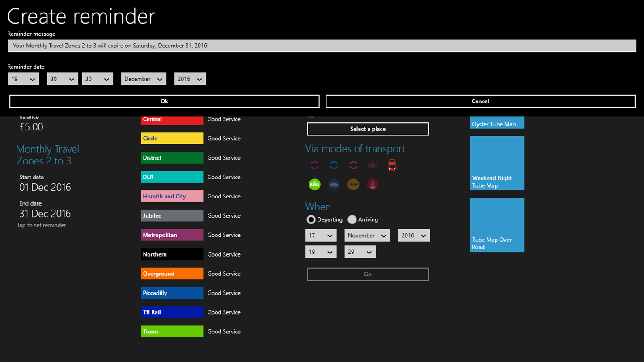The image size is (644, 362).
Task: Open the Tube Map Over Road tile
Action: (x=497, y=225)
